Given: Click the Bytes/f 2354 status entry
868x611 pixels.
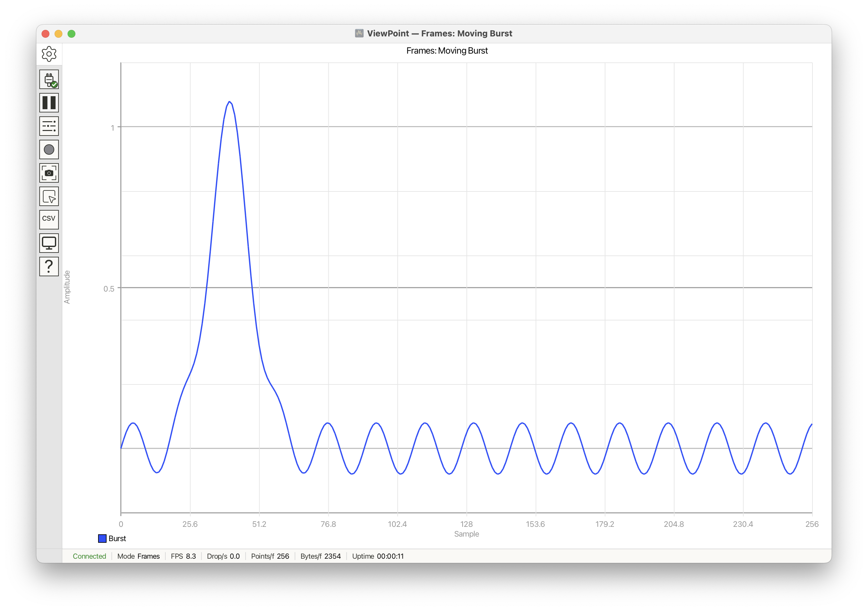Looking at the screenshot, I should [321, 556].
